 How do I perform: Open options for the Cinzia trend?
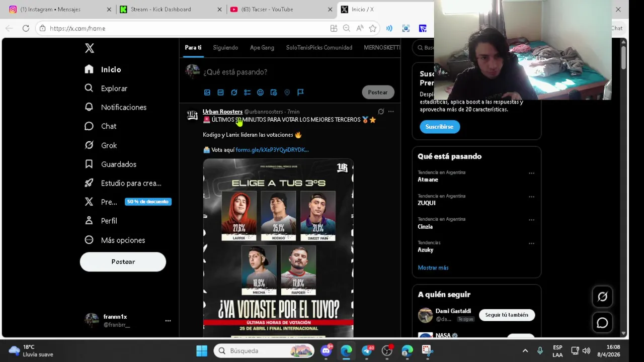tap(531, 220)
